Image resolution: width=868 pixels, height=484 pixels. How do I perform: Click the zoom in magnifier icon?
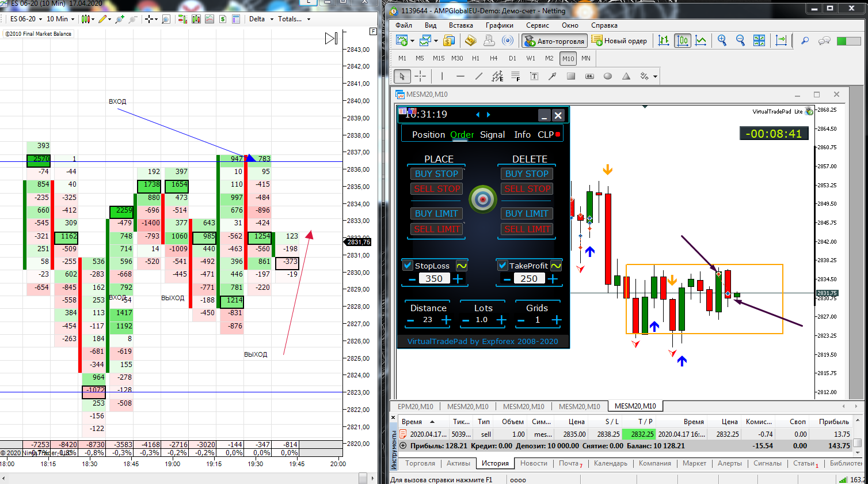click(722, 40)
